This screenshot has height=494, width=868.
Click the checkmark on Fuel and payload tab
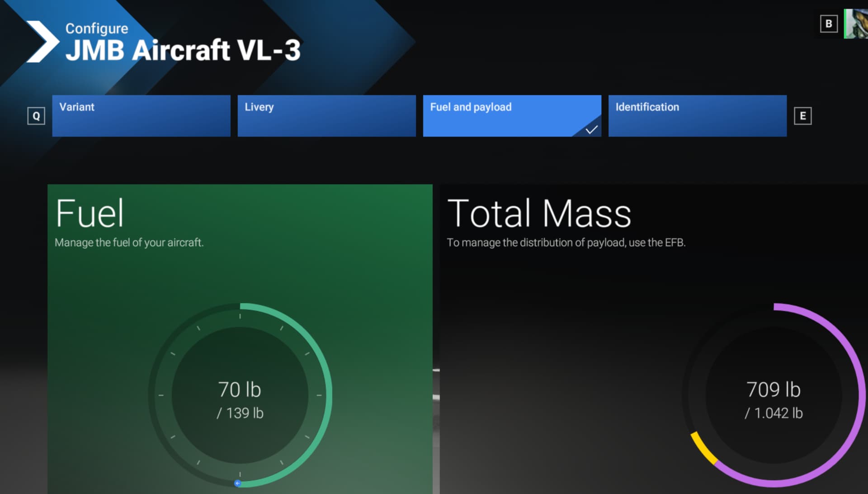[x=592, y=130]
